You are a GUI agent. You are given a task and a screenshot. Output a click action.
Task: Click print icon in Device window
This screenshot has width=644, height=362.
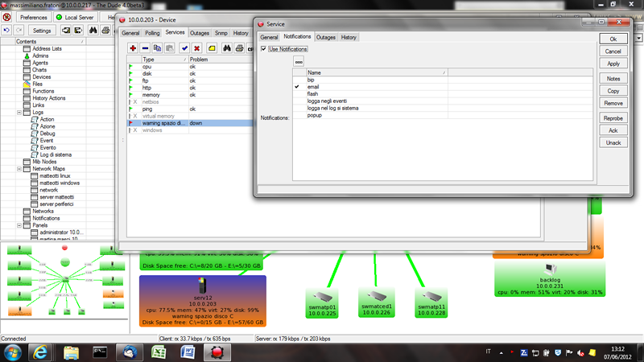[x=239, y=48]
